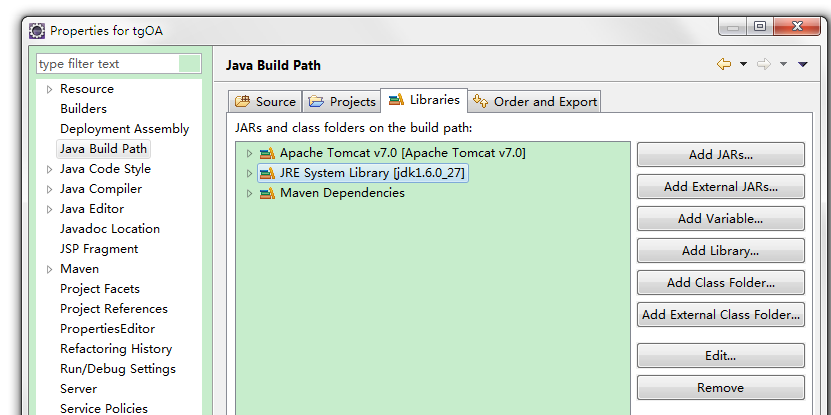Click Add External Class Folder... button
Viewport: 831px width, 415px height.
tap(721, 314)
